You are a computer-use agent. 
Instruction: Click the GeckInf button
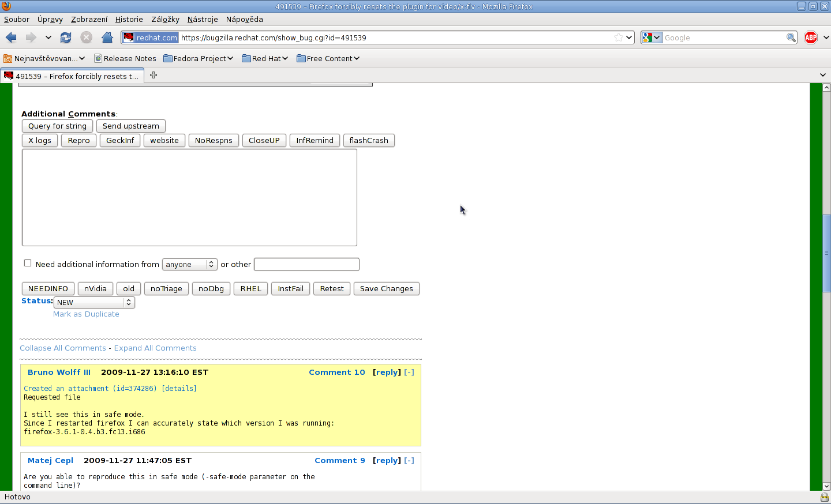(x=120, y=140)
